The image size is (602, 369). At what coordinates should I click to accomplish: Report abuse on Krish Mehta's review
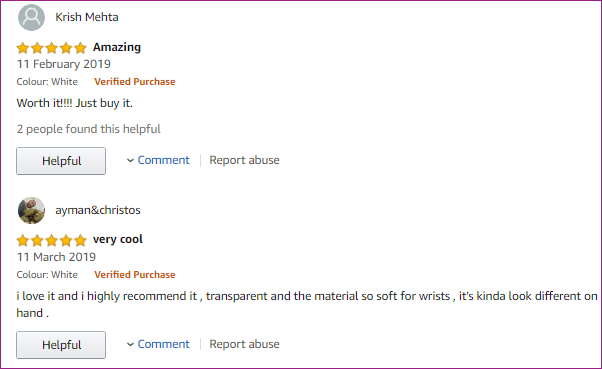pos(244,160)
